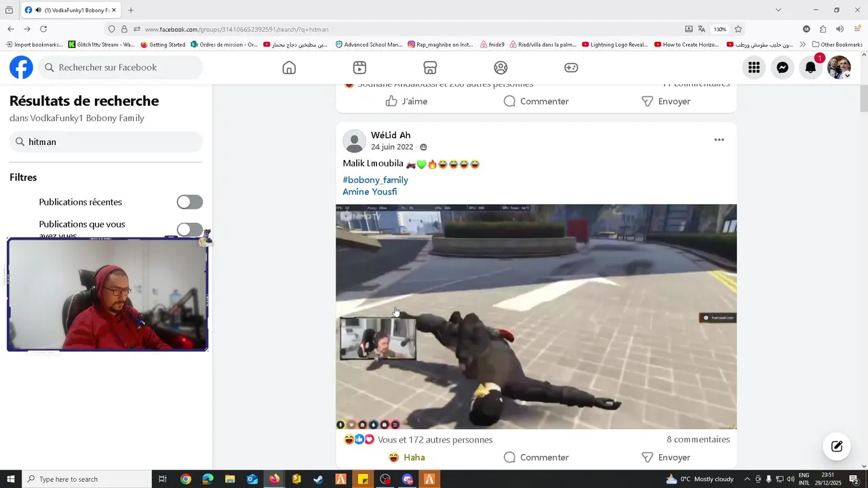The height and width of the screenshot is (488, 868).
Task: Switch to VodkaFunky1 Bobony Family tab
Action: tap(71, 10)
